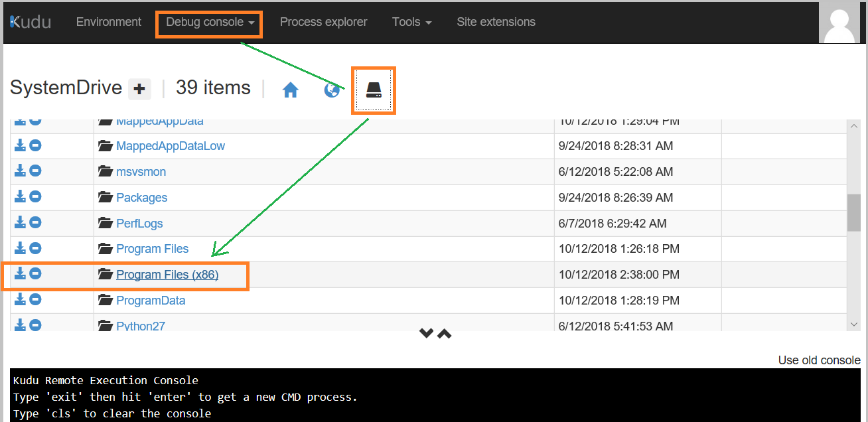Download the PerfLogs folder
This screenshot has height=422, width=868.
tap(20, 222)
